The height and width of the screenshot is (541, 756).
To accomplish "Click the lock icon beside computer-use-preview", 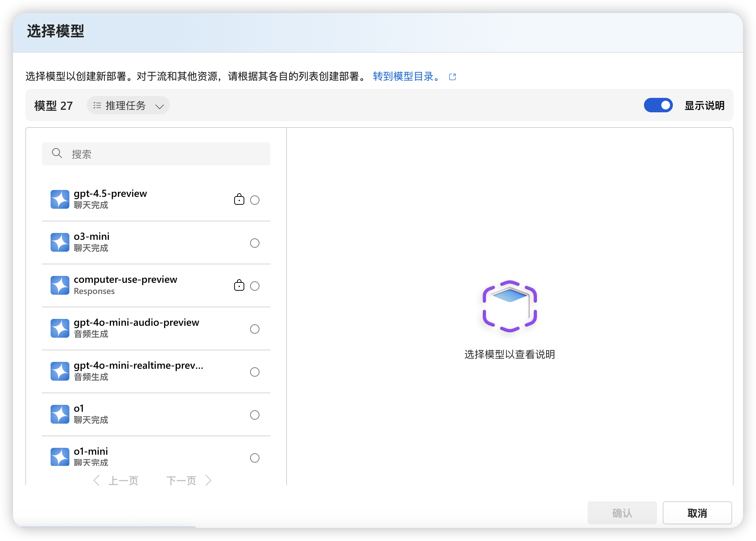I will click(239, 285).
